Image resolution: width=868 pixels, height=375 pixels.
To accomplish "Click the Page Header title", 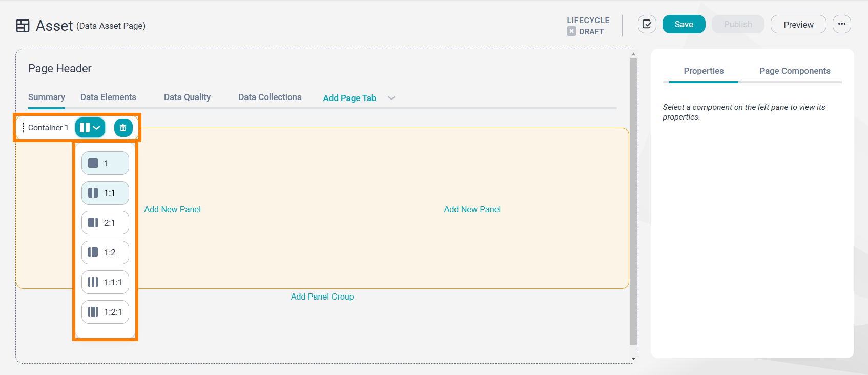I will [60, 68].
